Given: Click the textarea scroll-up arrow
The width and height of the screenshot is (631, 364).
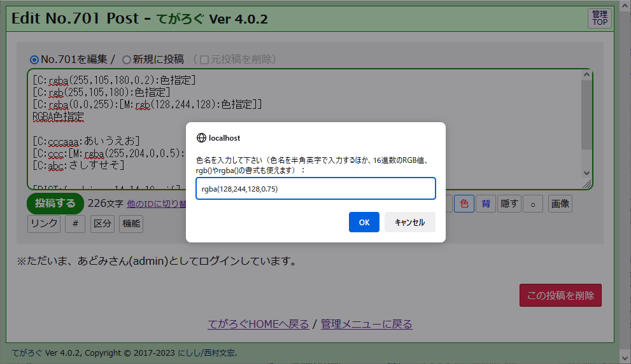Looking at the screenshot, I should tap(586, 74).
